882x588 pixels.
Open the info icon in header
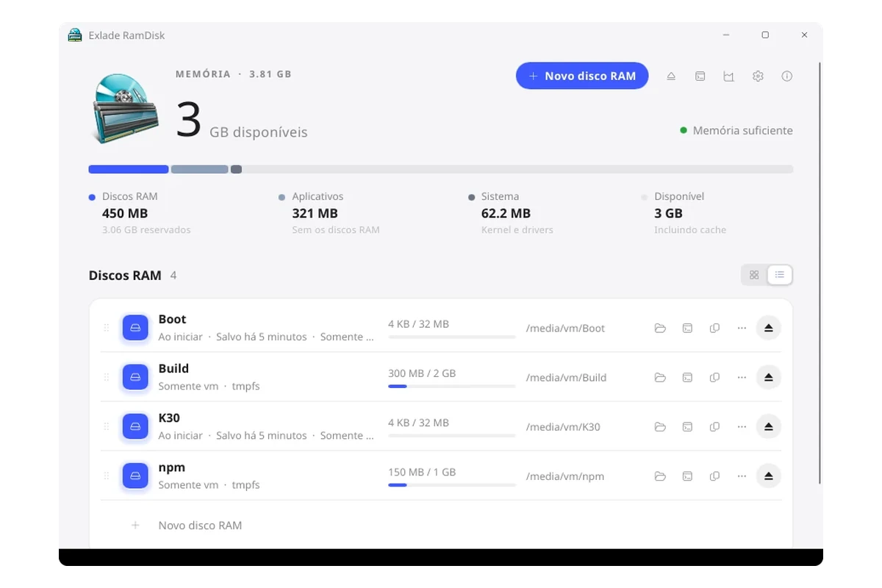[x=787, y=76]
